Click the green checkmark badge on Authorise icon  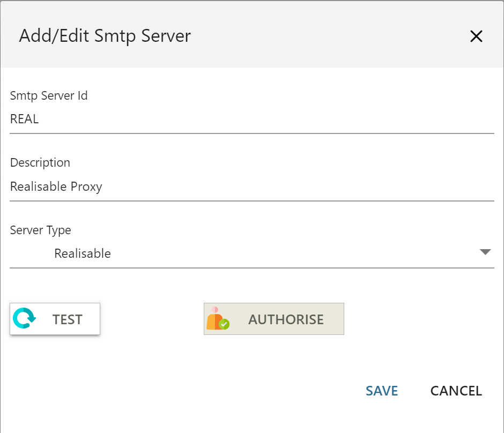point(224,324)
